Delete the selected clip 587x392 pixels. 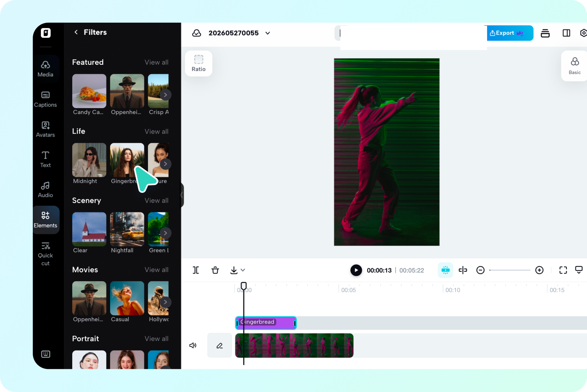pos(215,270)
